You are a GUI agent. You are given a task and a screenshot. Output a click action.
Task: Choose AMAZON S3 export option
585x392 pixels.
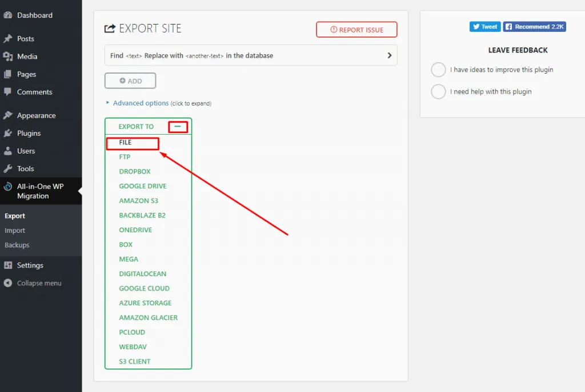point(138,200)
